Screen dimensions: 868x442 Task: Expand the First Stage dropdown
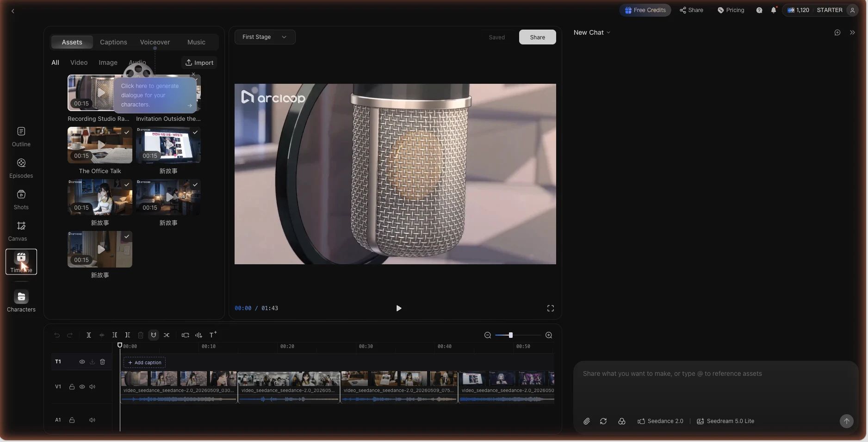click(265, 37)
